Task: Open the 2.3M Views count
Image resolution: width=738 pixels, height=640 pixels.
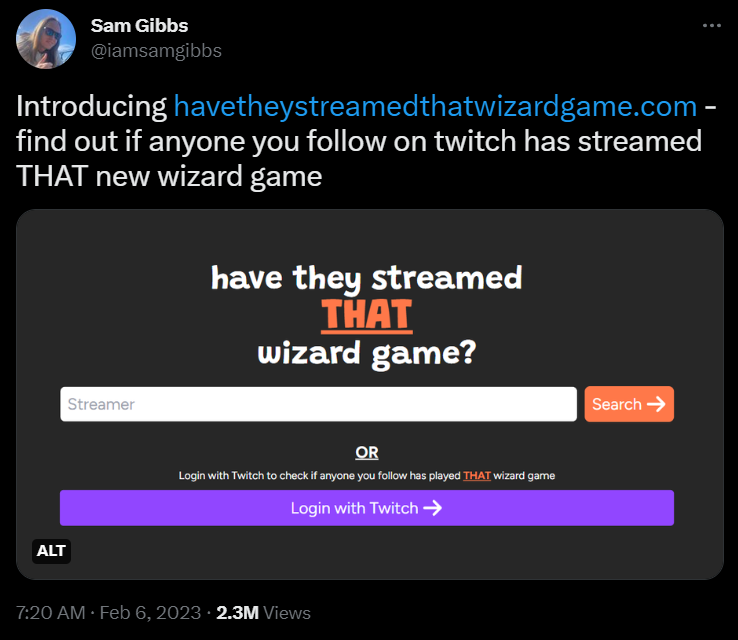Action: point(263,613)
